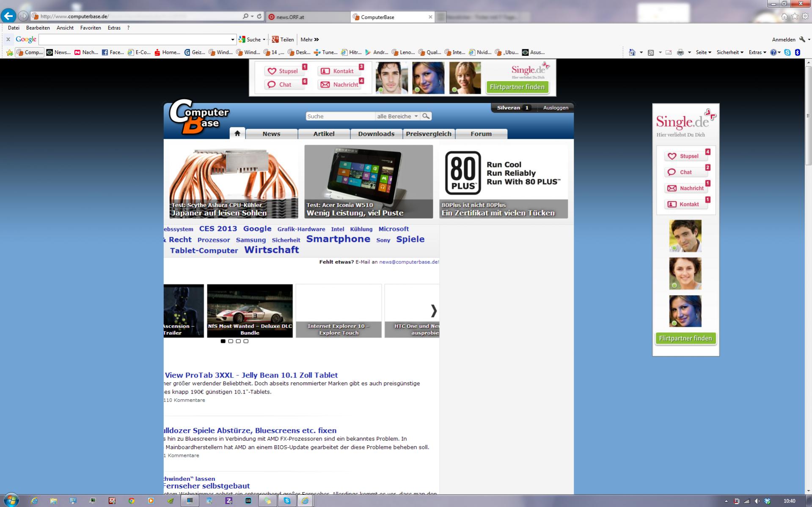The height and width of the screenshot is (507, 812).
Task: Open the Google toolbar wrench settings icon
Action: tap(802, 39)
